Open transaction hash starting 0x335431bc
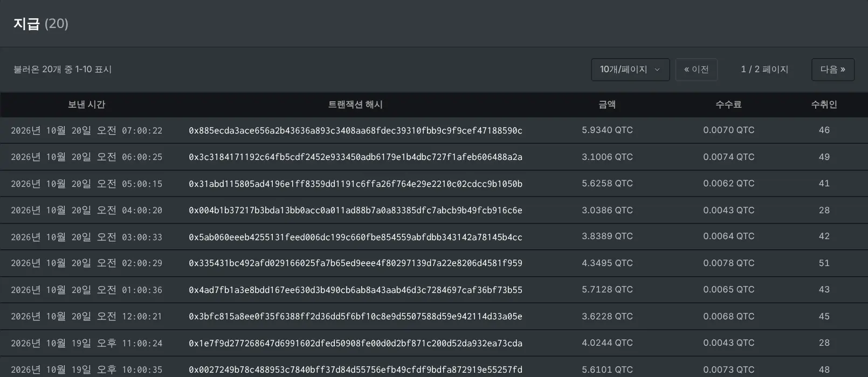868x377 pixels. 355,263
